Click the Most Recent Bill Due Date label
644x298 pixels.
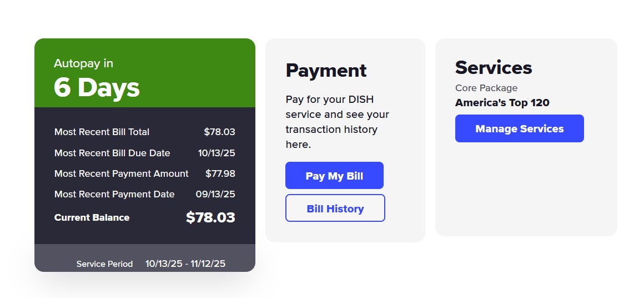click(x=112, y=153)
